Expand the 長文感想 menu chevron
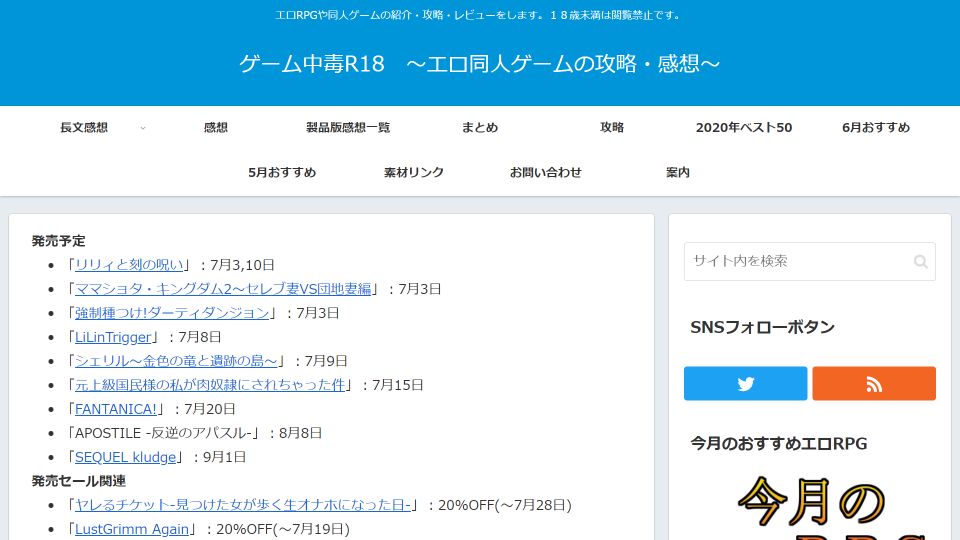 click(143, 128)
